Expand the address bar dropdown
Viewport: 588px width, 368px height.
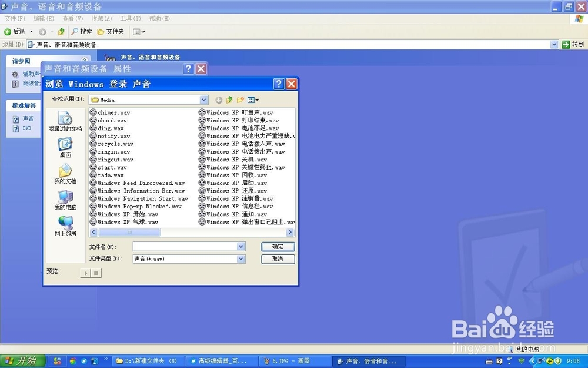tap(554, 45)
